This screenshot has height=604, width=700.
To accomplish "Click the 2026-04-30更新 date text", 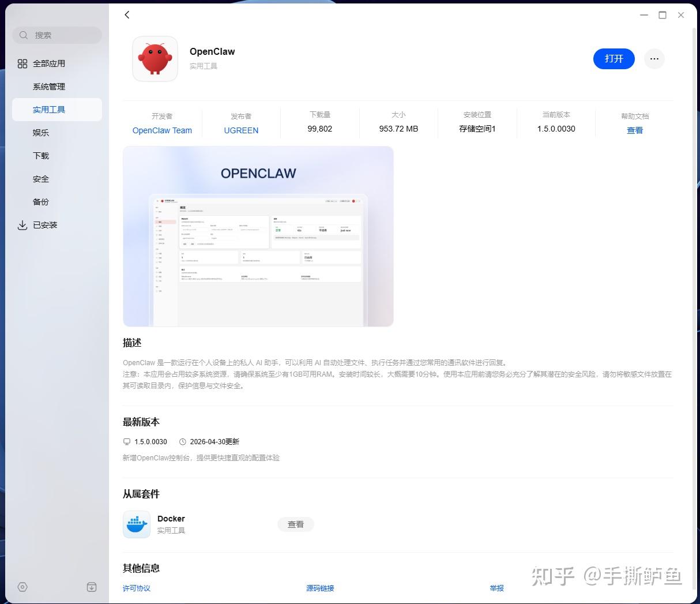I will point(214,442).
